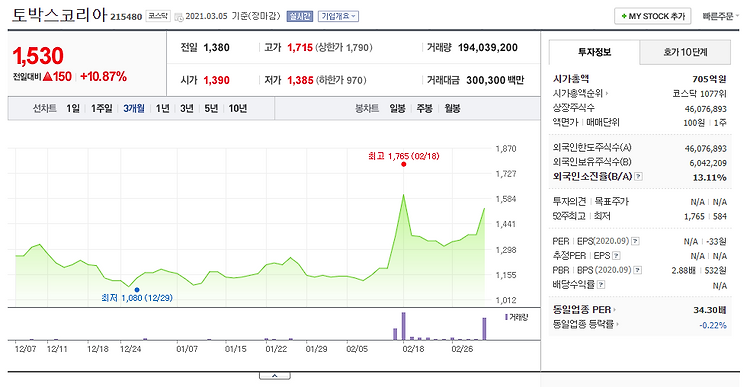Viewport: 750px width, 387px height.
Task: Click the 시가총액 value 705억원
Action: coord(709,79)
